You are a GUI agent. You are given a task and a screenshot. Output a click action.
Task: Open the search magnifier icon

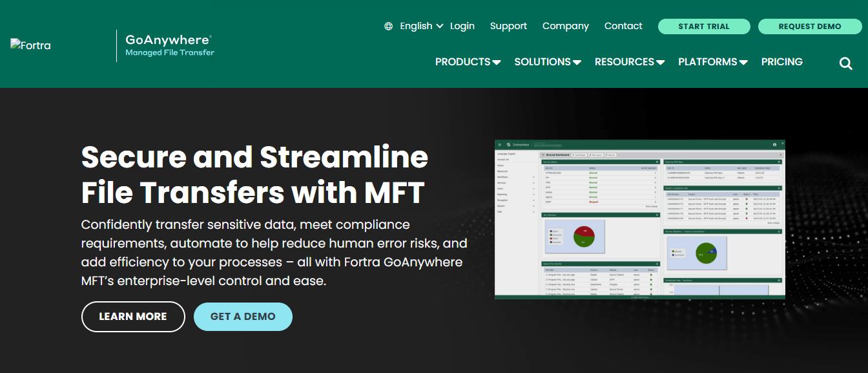[846, 63]
